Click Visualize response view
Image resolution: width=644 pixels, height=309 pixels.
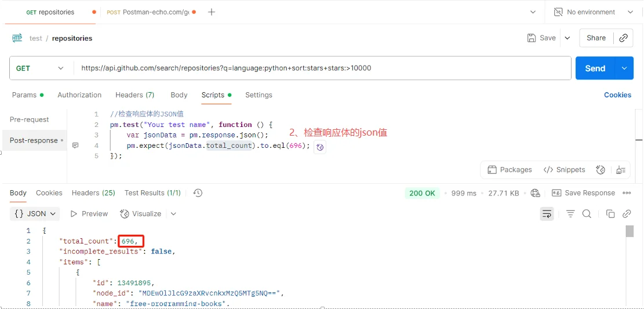[140, 214]
